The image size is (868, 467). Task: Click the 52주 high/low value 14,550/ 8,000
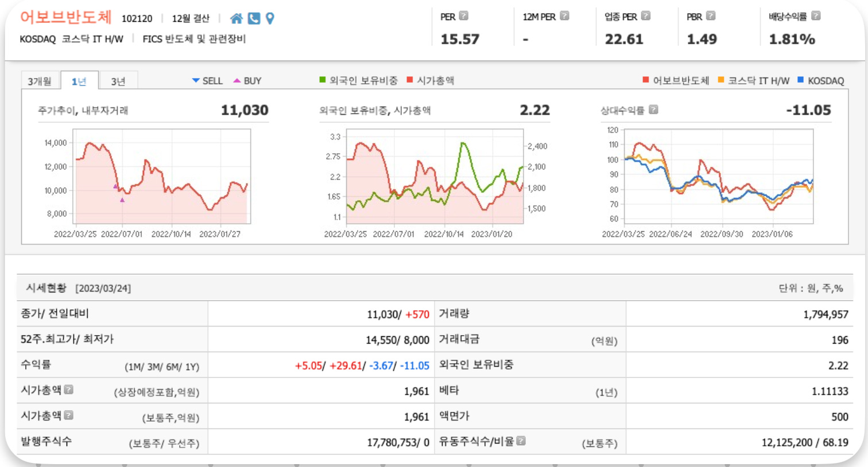click(397, 340)
